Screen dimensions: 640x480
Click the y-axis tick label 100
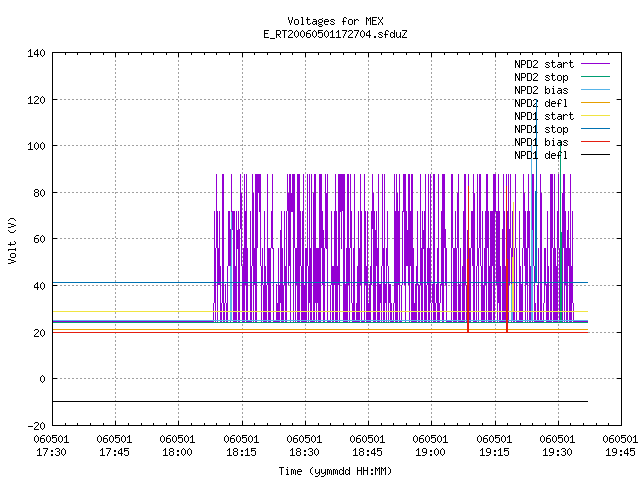tap(36, 146)
